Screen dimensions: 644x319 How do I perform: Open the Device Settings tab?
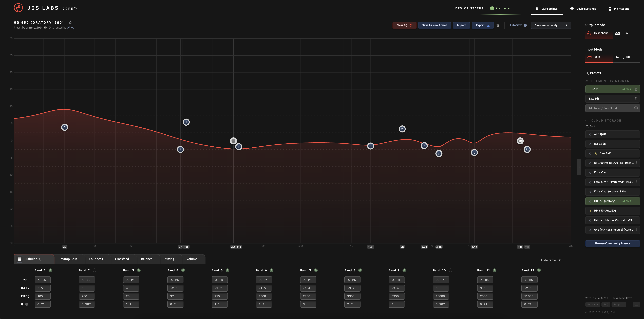point(583,9)
